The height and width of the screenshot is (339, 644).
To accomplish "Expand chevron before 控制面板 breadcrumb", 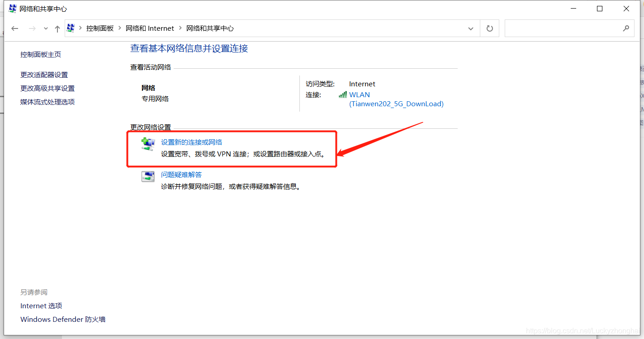I will point(80,28).
